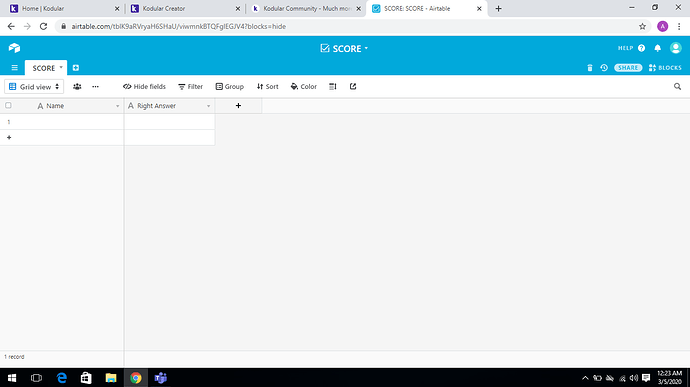Open the Right Answer field dropdown arrow

(209, 106)
